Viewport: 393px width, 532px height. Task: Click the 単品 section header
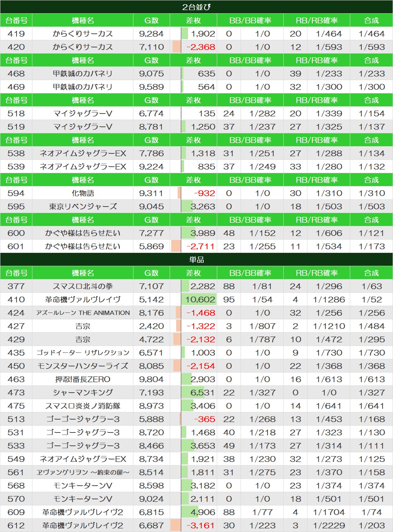point(196,259)
